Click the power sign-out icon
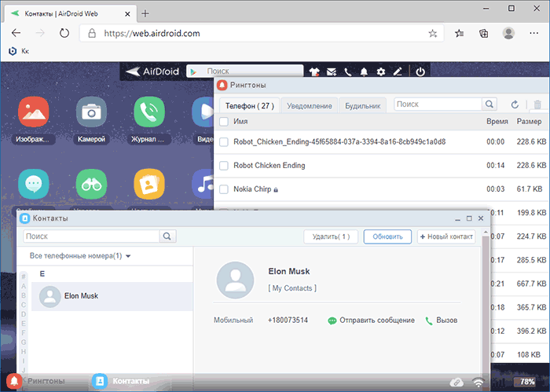 point(420,71)
